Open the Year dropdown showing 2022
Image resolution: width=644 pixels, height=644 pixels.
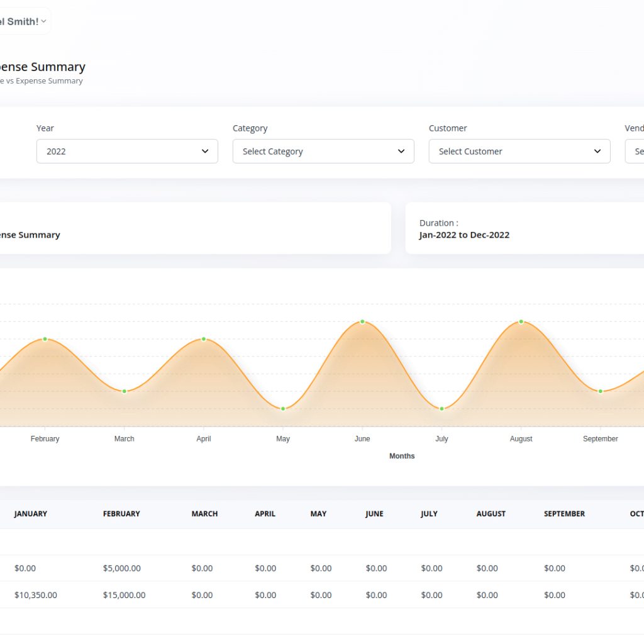(x=127, y=152)
